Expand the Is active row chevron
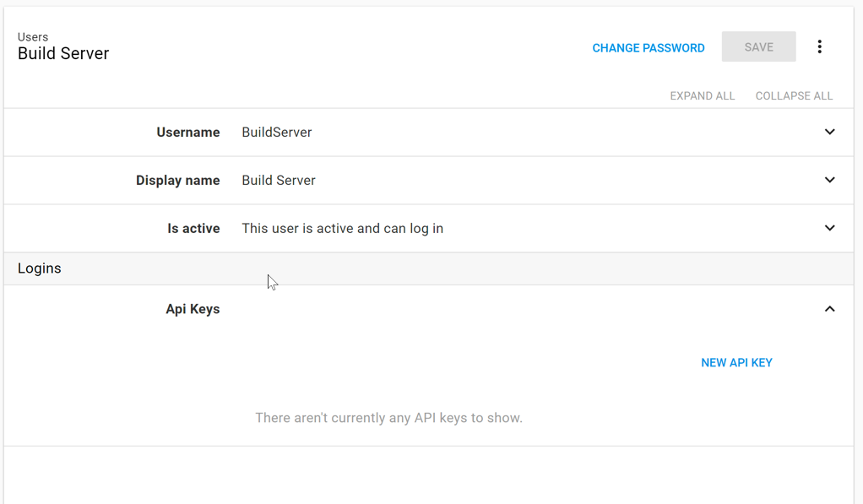Viewport: 863px width, 504px height. click(829, 228)
